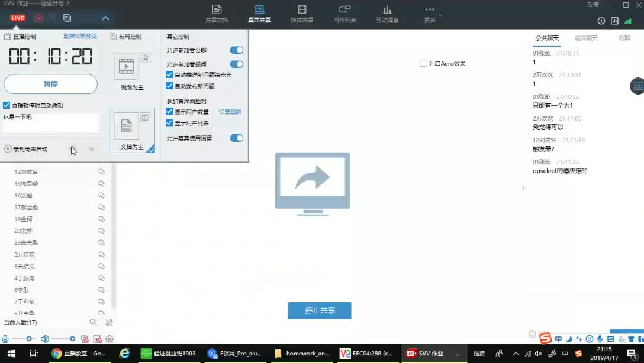Open private chat with 12刘成名
The height and width of the screenshot is (363, 644).
coord(101,172)
